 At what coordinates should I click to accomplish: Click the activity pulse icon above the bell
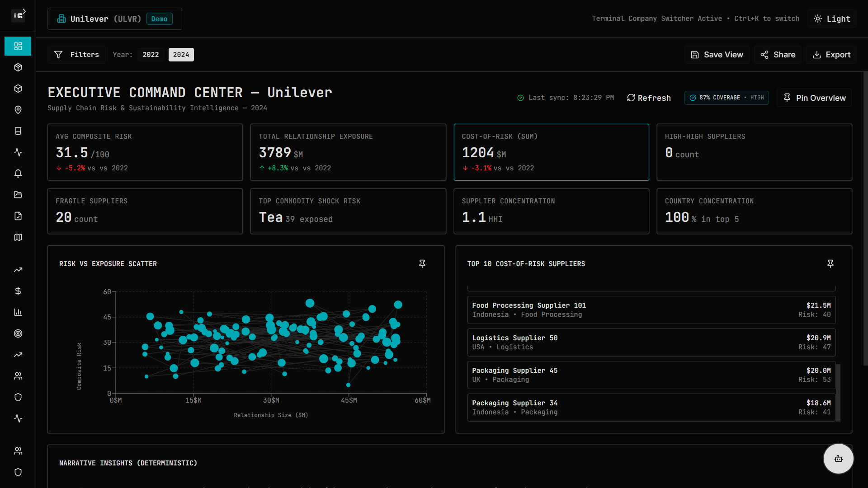(x=18, y=152)
